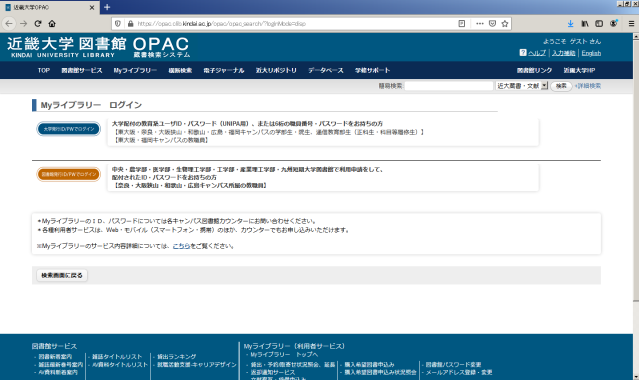Open a new tab with plus button

tap(107, 7)
